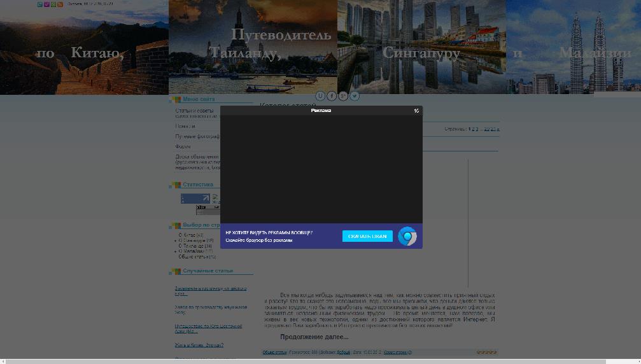The image size is (641, 364).
Task: Click the Uran browser logo in ad
Action: (407, 236)
